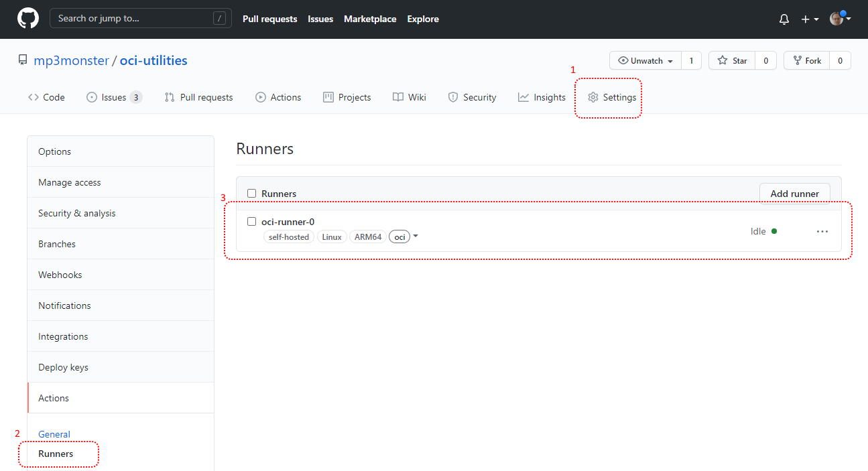The height and width of the screenshot is (471, 868).
Task: Select Deploy keys in the sidebar
Action: (x=63, y=367)
